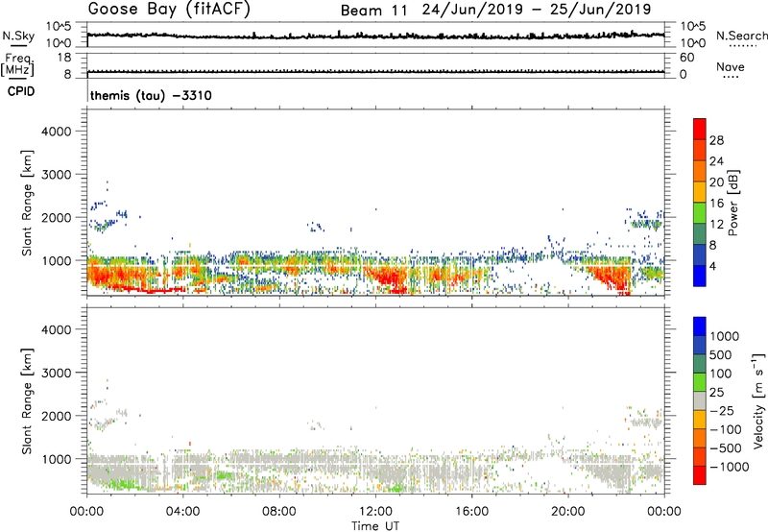The width and height of the screenshot is (768, 532).
Task: Click the '1000' tick label on the Velocity color bar
Action: point(725,336)
